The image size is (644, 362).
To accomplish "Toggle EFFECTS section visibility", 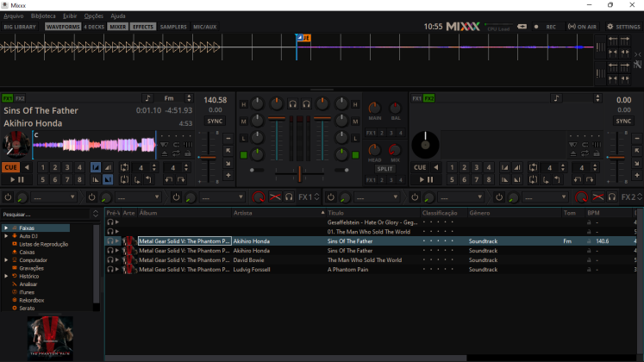I will point(143,27).
